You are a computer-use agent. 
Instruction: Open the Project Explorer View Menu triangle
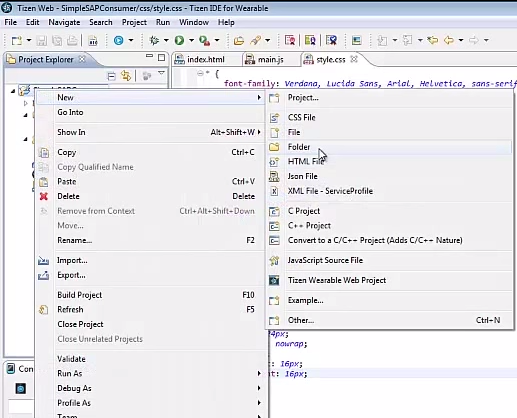coord(161,73)
